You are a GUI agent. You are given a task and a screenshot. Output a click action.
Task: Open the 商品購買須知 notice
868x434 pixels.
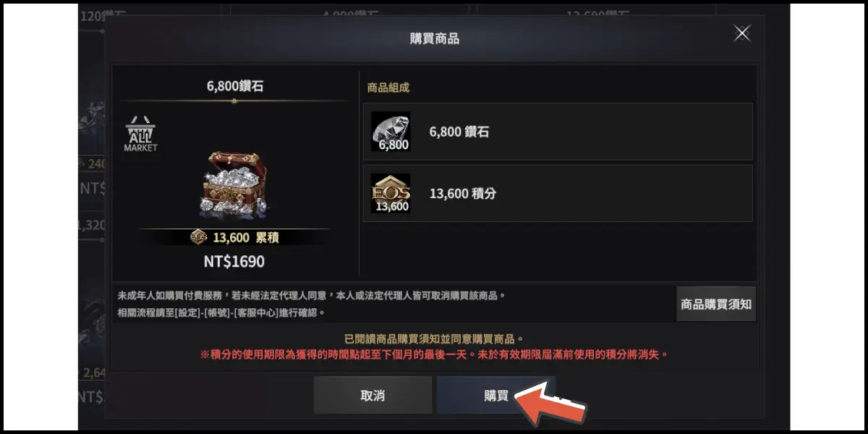(716, 305)
